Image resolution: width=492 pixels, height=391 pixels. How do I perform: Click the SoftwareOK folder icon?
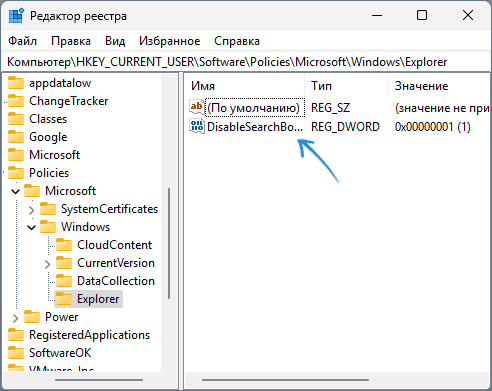coord(16,353)
